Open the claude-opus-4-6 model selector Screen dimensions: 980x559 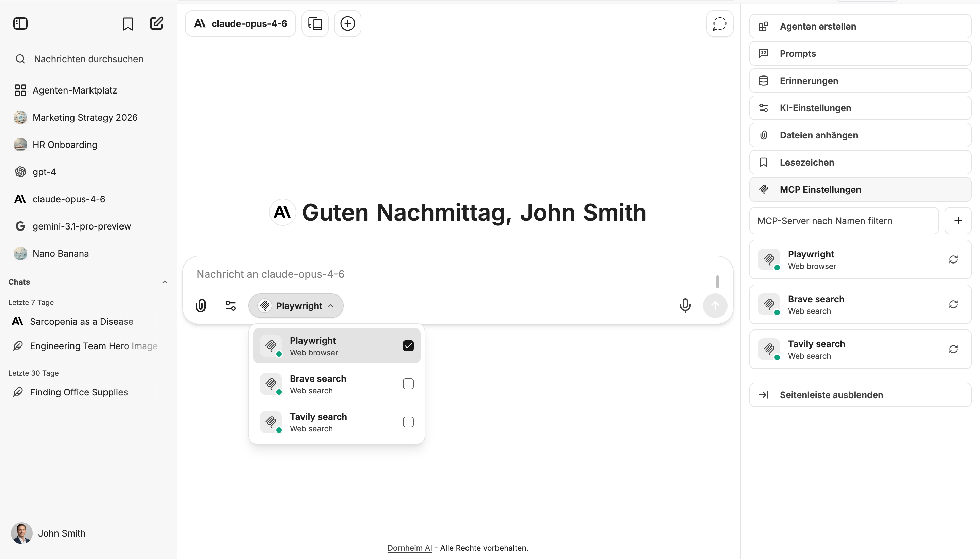point(241,23)
